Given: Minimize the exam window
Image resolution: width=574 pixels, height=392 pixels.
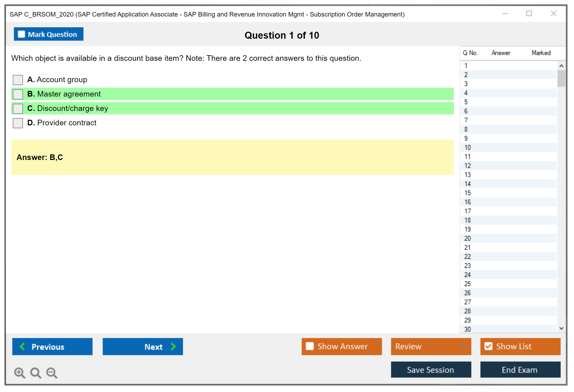Looking at the screenshot, I should [x=505, y=14].
